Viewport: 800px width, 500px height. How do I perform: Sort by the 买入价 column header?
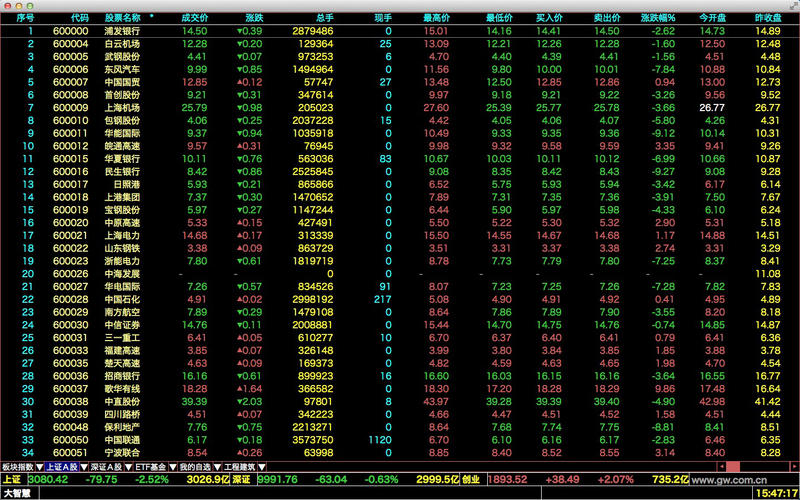click(x=549, y=18)
